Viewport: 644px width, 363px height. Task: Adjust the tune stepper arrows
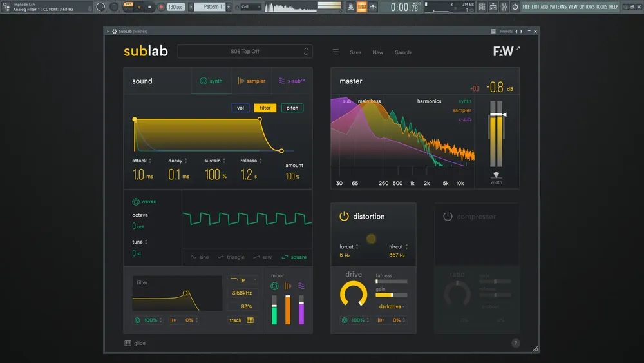[146, 242]
